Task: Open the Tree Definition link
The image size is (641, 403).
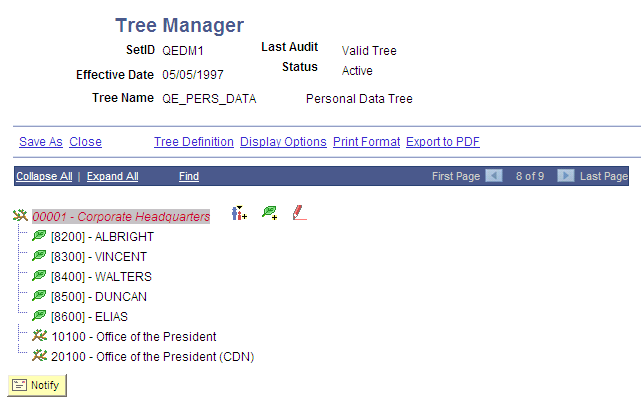Action: 194,142
